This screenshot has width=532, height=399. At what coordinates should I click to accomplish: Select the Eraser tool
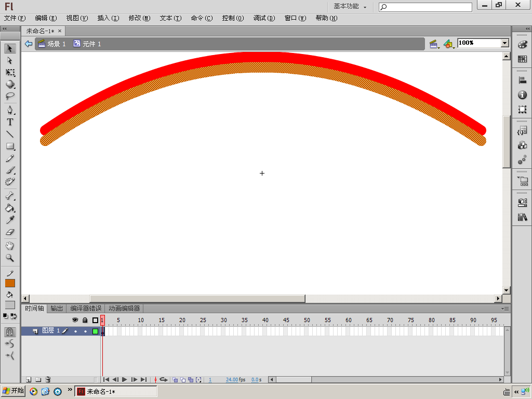tap(10, 232)
